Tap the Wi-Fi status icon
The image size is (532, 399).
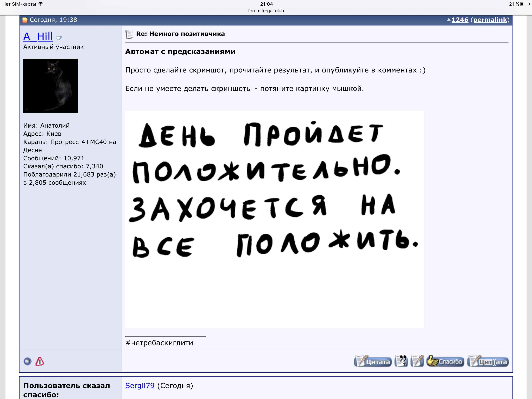click(41, 4)
